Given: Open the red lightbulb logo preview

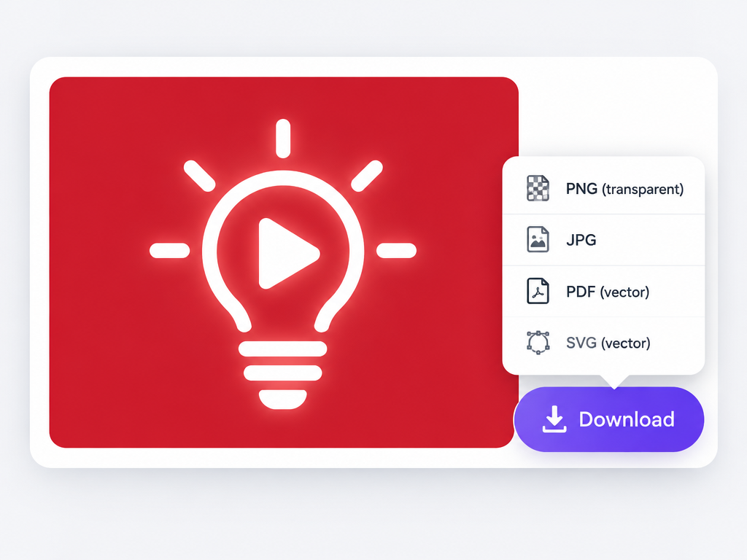Looking at the screenshot, I should 284,262.
